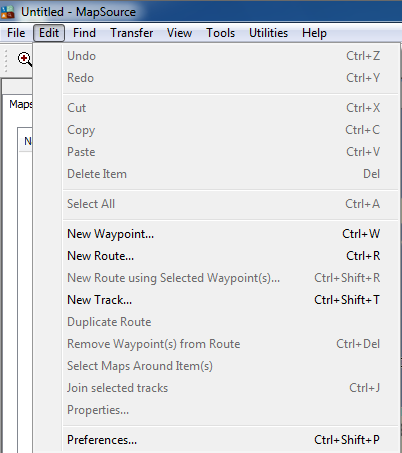The width and height of the screenshot is (402, 453).
Task: Choose New Waypoint from Edit menu
Action: click(223, 234)
